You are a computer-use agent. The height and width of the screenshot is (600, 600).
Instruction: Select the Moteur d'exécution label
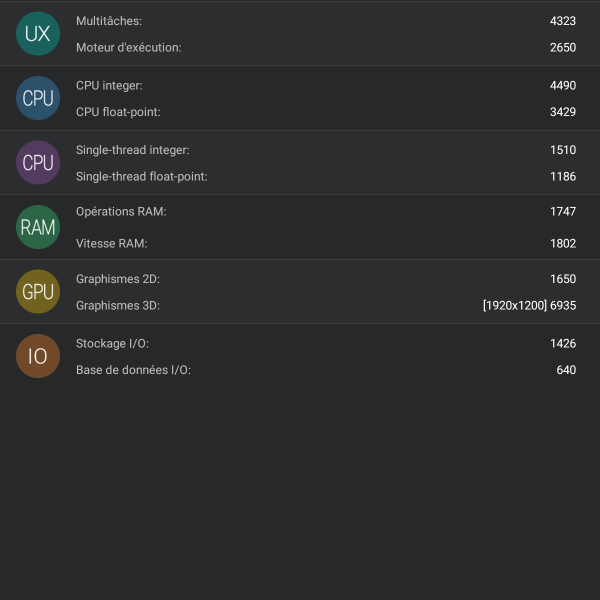pos(129,47)
